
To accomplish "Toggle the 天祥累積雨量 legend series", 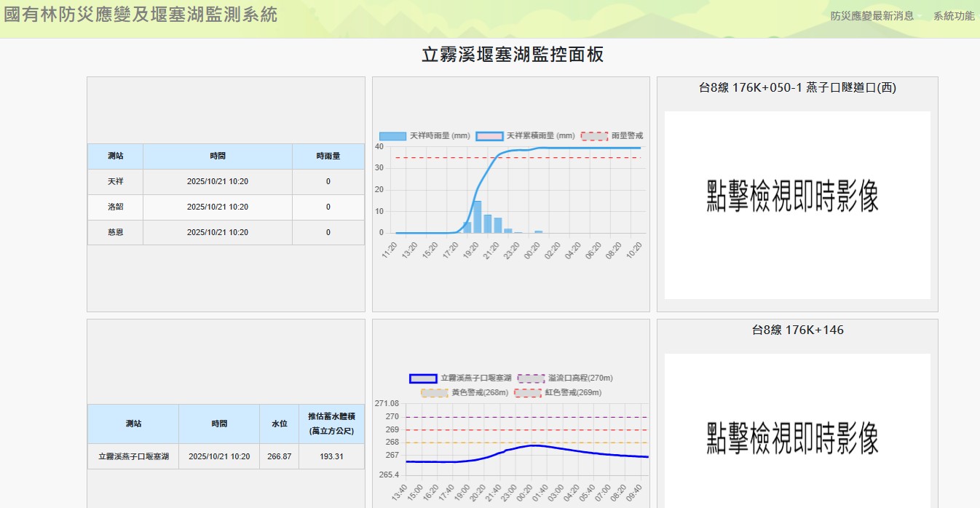I will click(x=489, y=136).
